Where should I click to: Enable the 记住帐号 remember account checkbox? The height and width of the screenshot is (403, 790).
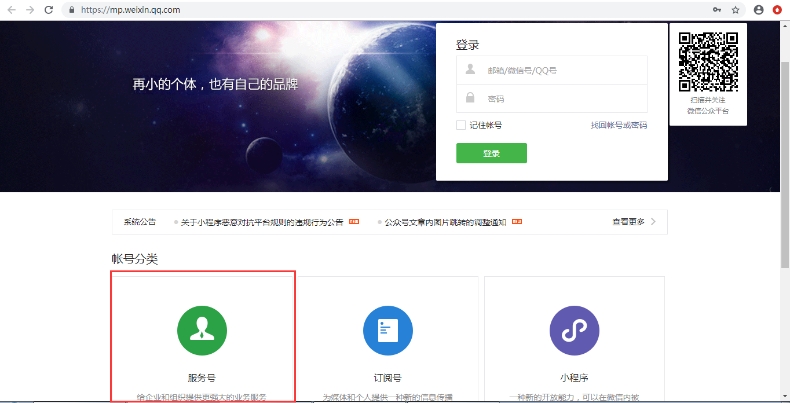461,125
